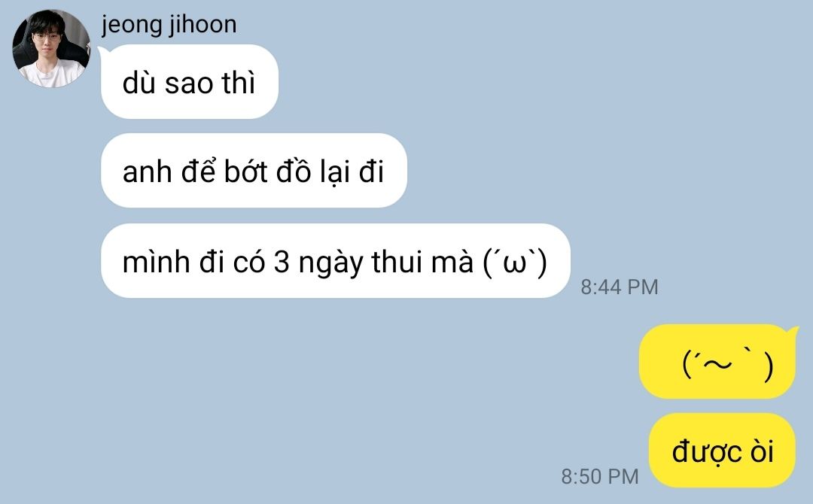The width and height of the screenshot is (813, 504).
Task: Click the 8:44 PM timestamp
Action: [x=619, y=287]
